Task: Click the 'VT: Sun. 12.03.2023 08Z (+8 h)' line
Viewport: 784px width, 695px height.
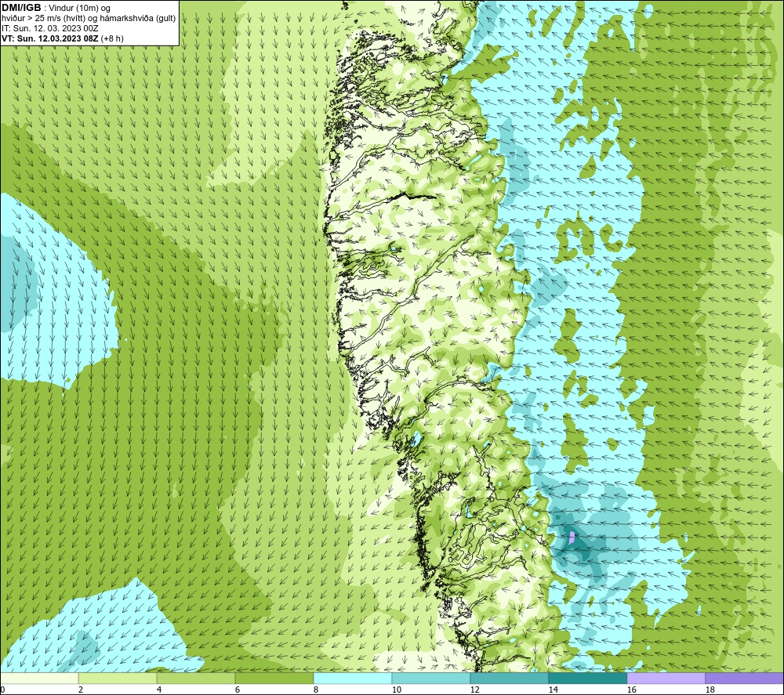Action: (x=63, y=38)
